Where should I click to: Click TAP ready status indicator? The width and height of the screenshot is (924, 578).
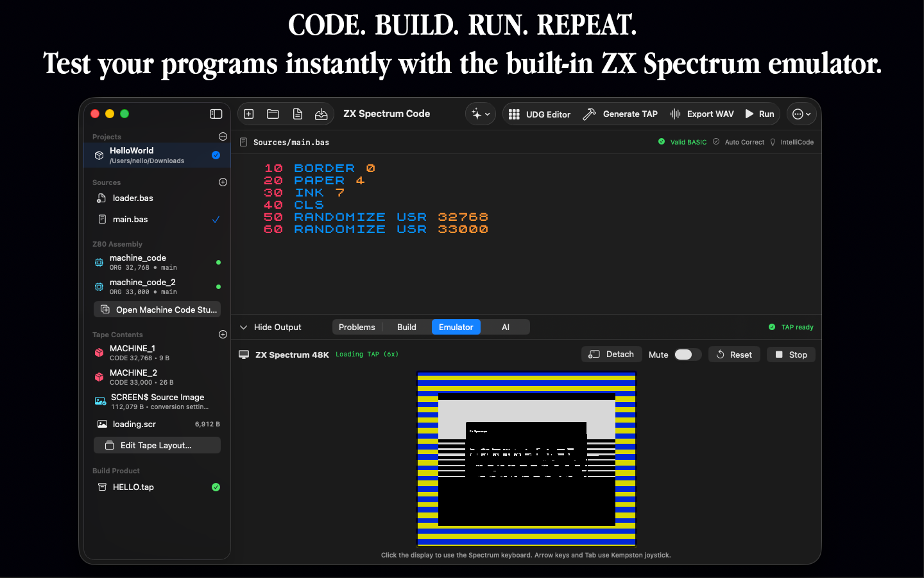pyautogui.click(x=791, y=327)
